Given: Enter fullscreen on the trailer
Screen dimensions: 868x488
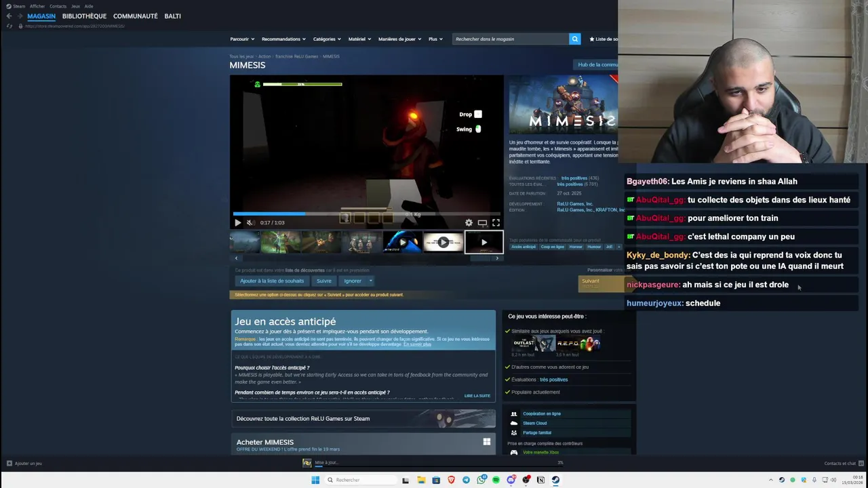Looking at the screenshot, I should 496,222.
